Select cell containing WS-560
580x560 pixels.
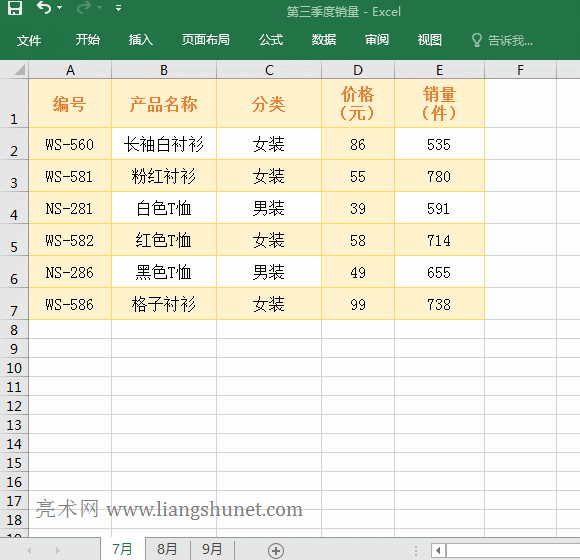[x=70, y=144]
